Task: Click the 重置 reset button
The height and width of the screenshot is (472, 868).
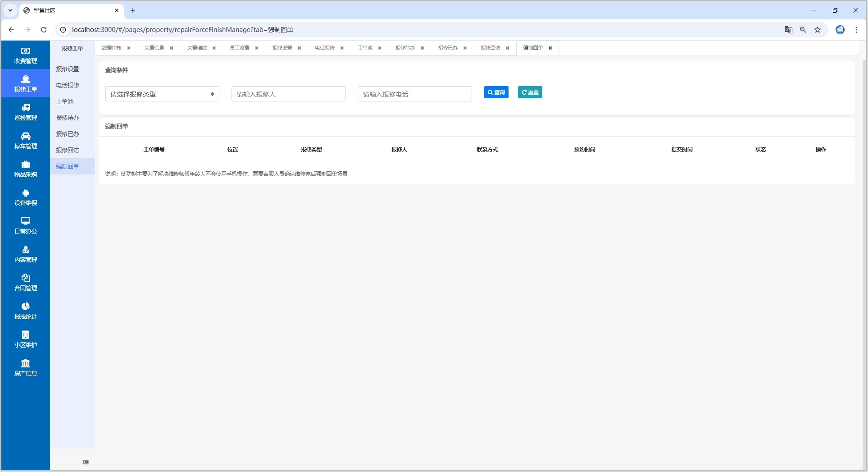Action: click(530, 92)
